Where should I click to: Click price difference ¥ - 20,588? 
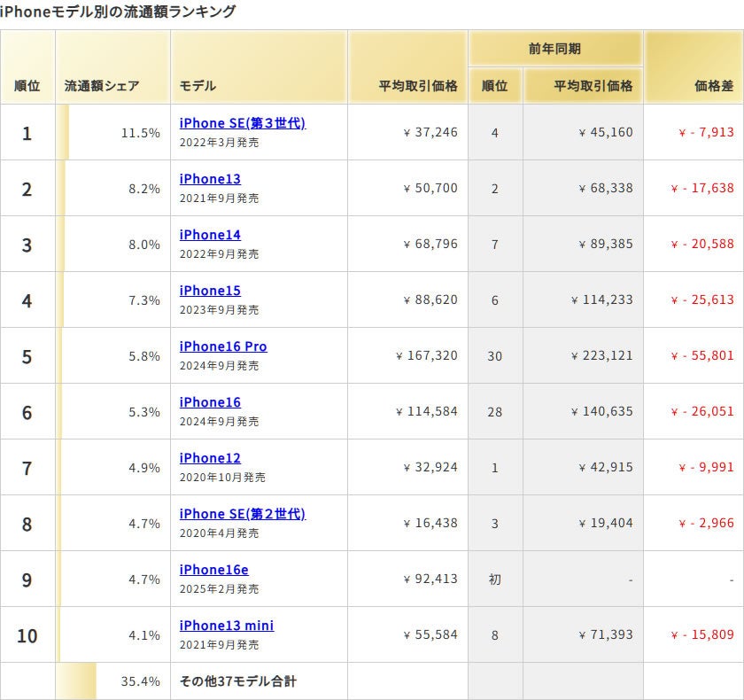702,244
